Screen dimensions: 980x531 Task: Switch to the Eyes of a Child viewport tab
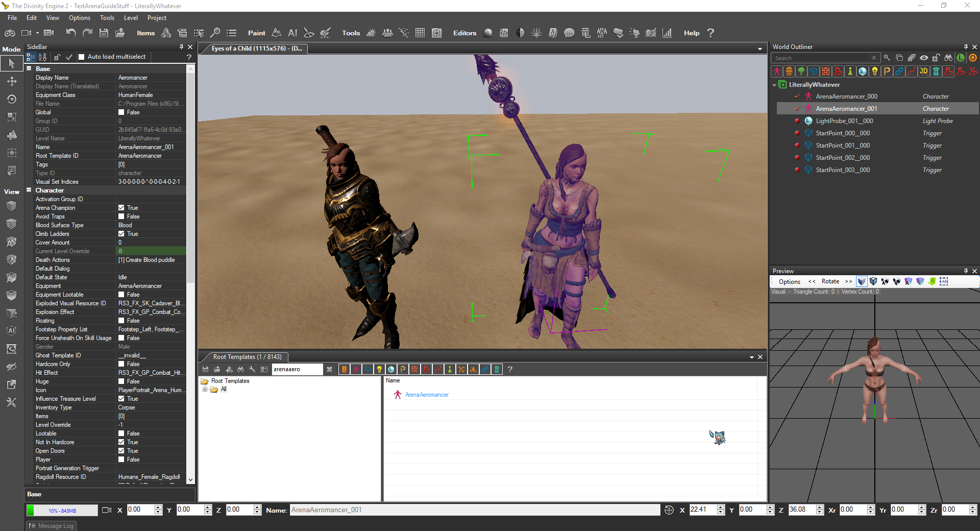(257, 49)
